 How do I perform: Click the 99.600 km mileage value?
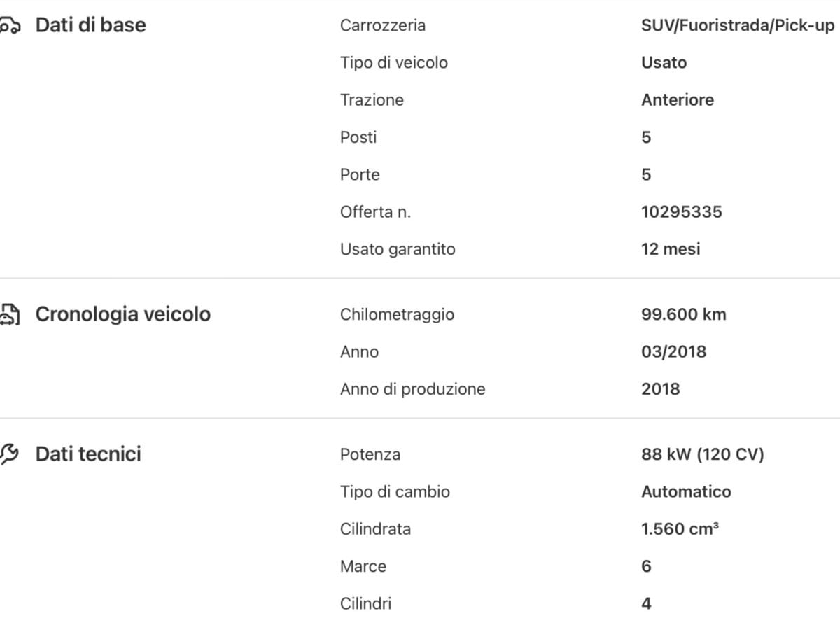[683, 314]
